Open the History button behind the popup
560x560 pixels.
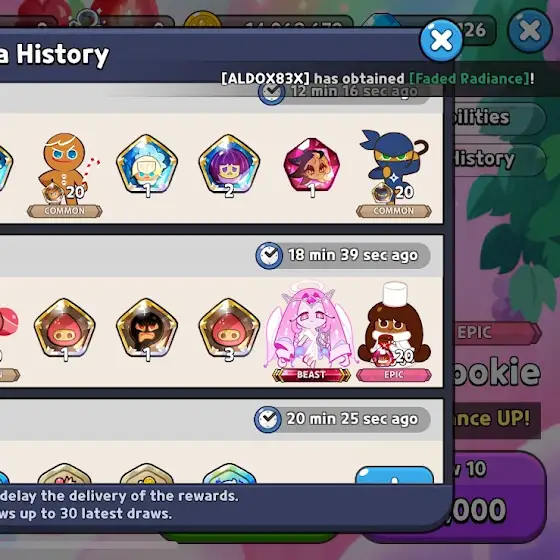point(500,160)
